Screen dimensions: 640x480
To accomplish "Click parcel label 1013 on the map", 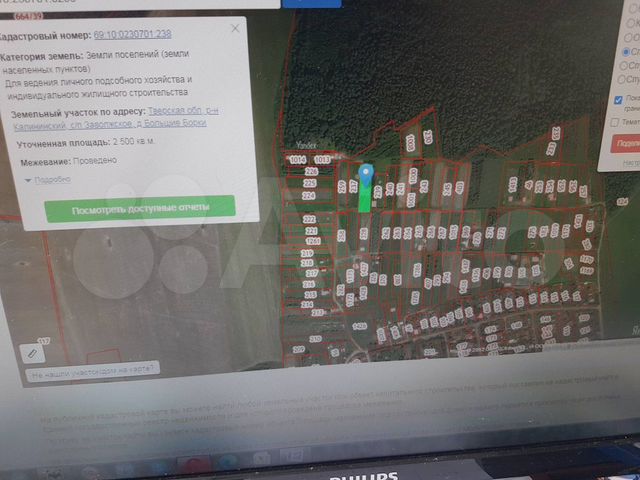I will (321, 160).
